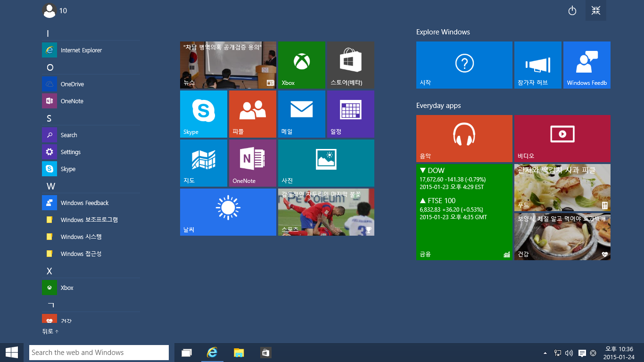
Task: Open the volume control tray icon
Action: pyautogui.click(x=569, y=353)
